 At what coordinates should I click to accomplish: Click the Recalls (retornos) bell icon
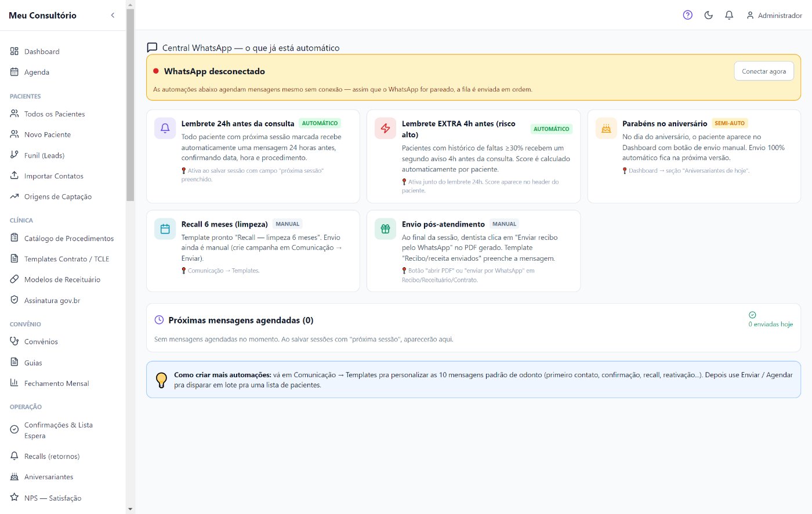(x=14, y=456)
